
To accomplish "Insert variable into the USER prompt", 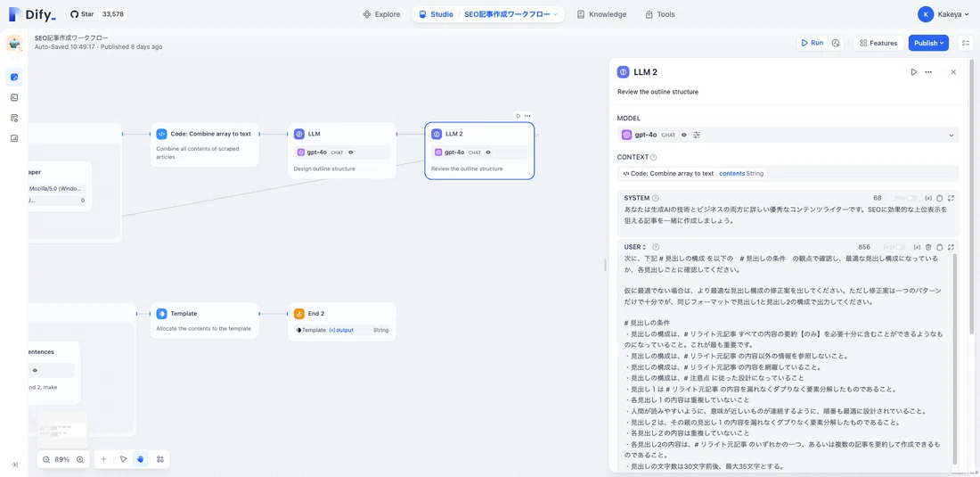I will pos(917,248).
